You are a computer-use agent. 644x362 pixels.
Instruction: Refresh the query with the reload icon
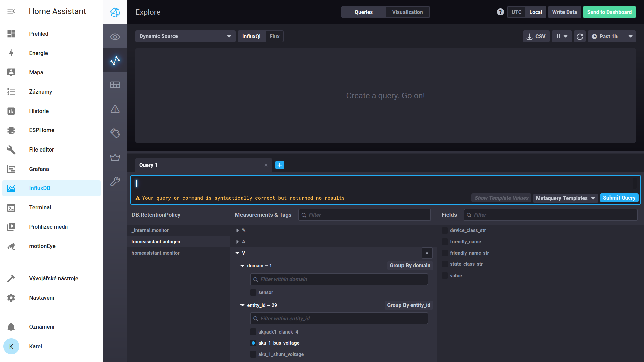580,36
